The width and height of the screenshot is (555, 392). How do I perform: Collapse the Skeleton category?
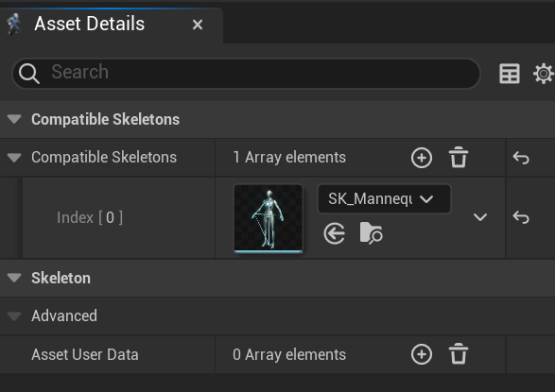point(14,278)
